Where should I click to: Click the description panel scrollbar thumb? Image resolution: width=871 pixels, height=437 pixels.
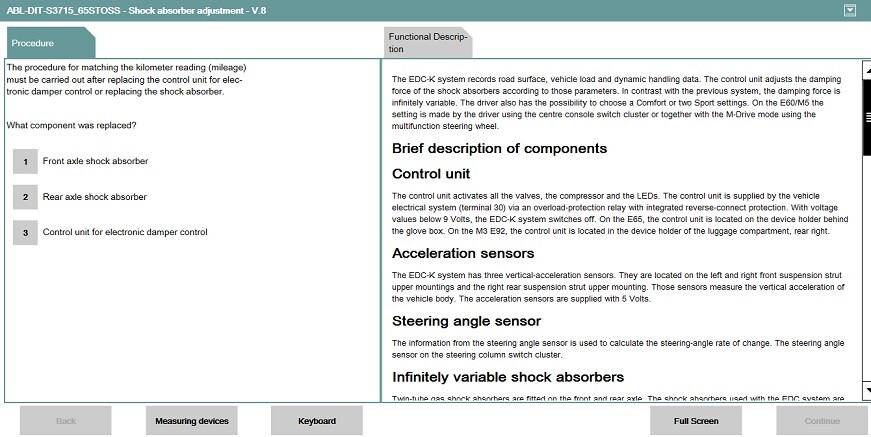point(867,117)
